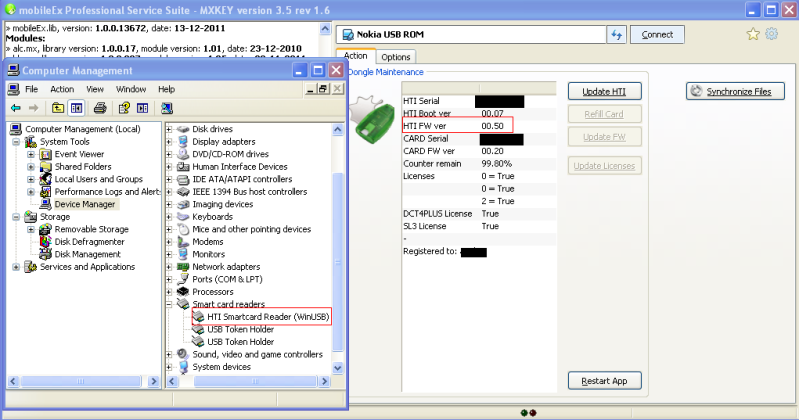799x420 pixels.
Task: Click the Print toolbar icon
Action: point(100,108)
